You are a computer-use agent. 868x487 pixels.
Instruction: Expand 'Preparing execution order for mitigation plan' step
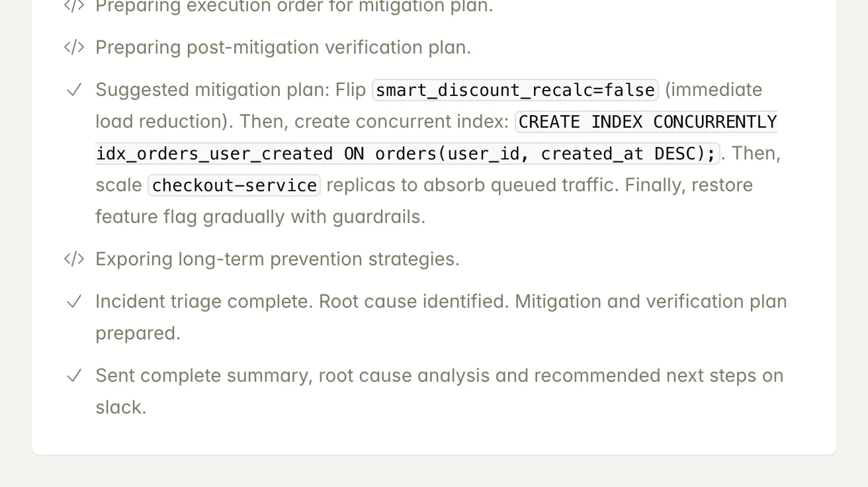294,7
